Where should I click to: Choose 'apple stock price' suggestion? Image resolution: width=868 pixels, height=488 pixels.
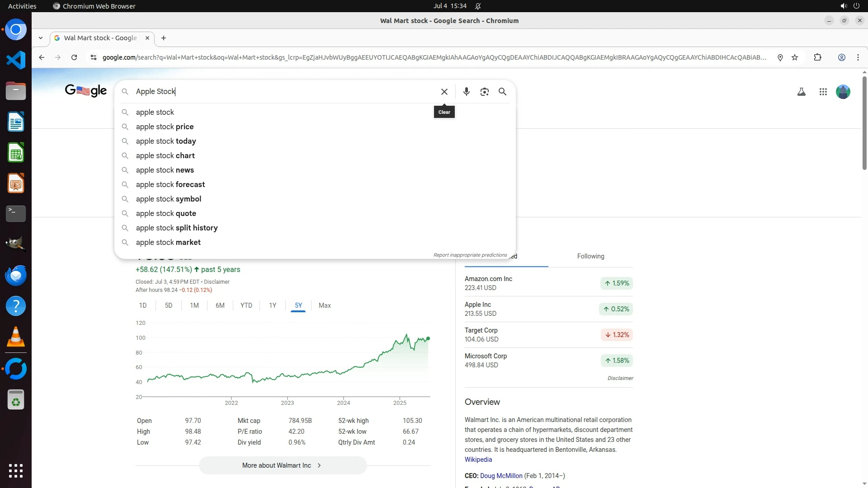point(165,127)
